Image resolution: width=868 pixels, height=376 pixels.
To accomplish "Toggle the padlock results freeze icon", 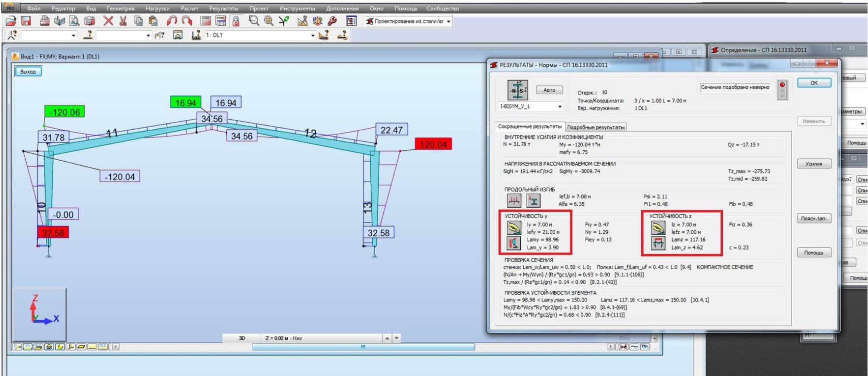I will (x=236, y=21).
